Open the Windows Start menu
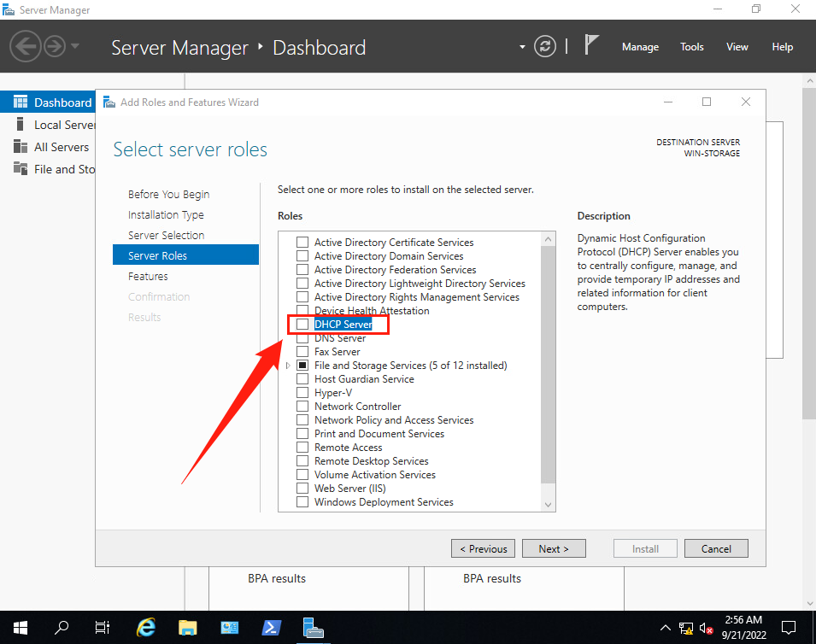 pyautogui.click(x=21, y=628)
